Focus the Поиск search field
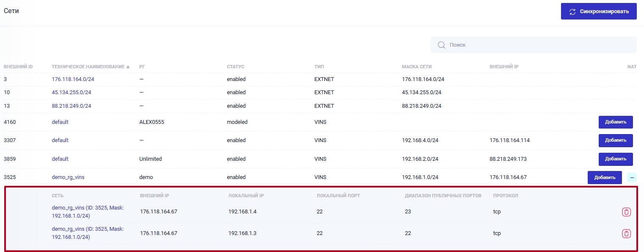Screen dimensions: 644x252 tap(538, 45)
